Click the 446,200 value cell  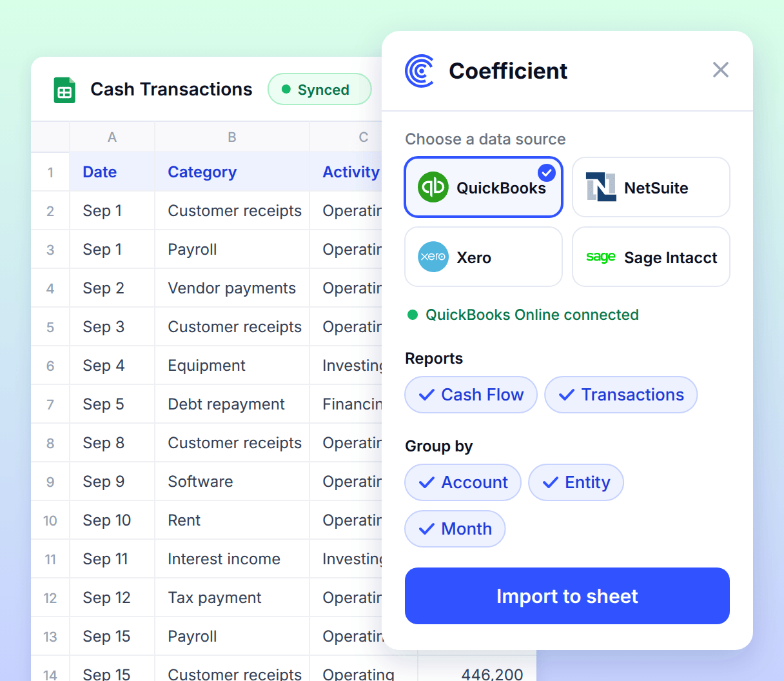pyautogui.click(x=477, y=669)
